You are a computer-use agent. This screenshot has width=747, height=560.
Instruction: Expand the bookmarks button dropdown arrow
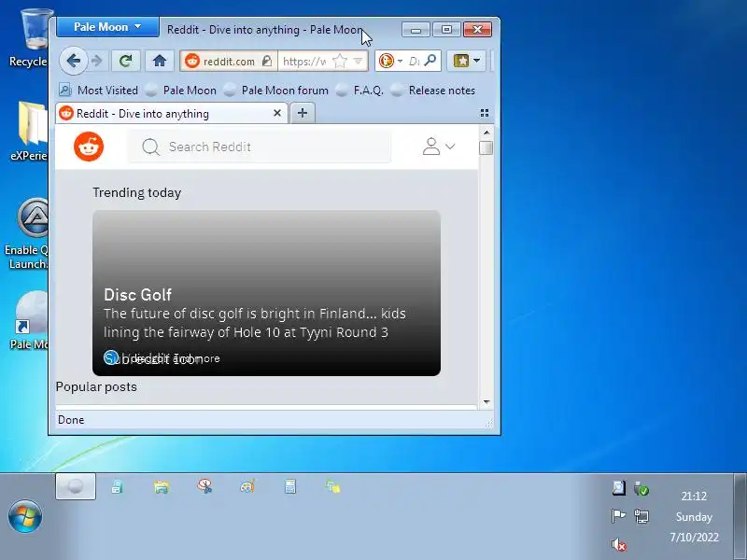click(477, 61)
